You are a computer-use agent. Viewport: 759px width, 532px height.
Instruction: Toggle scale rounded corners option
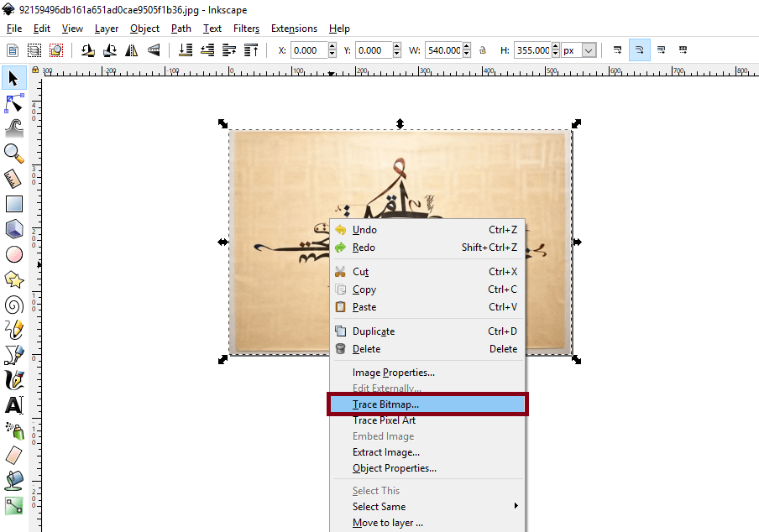[640, 50]
